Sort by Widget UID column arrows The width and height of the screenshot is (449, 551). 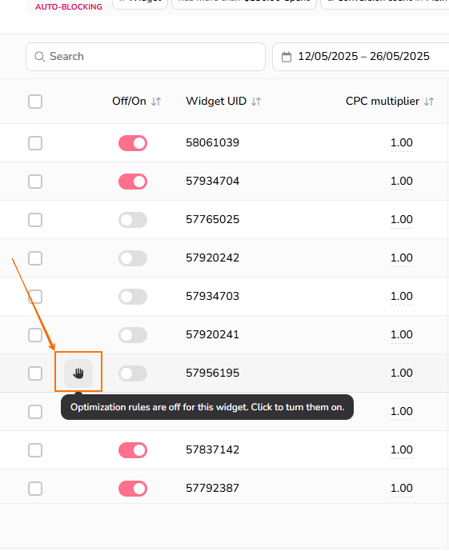tap(256, 102)
